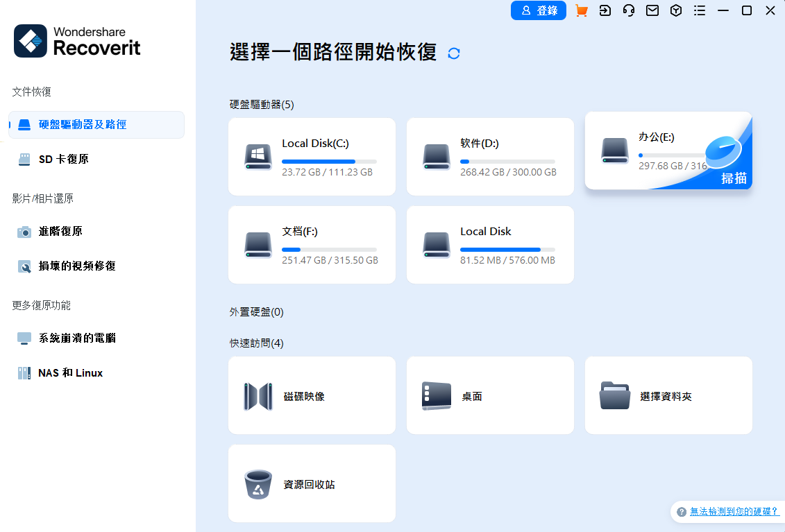Viewport: 785px width, 532px height.
Task: Click the drive icon for 576 MB Local Disk
Action: [x=436, y=245]
